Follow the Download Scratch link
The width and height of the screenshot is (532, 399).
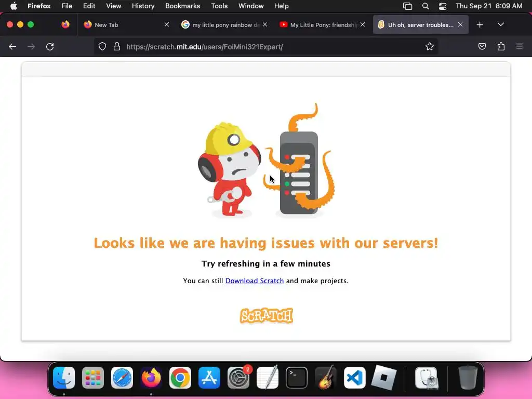tap(255, 281)
